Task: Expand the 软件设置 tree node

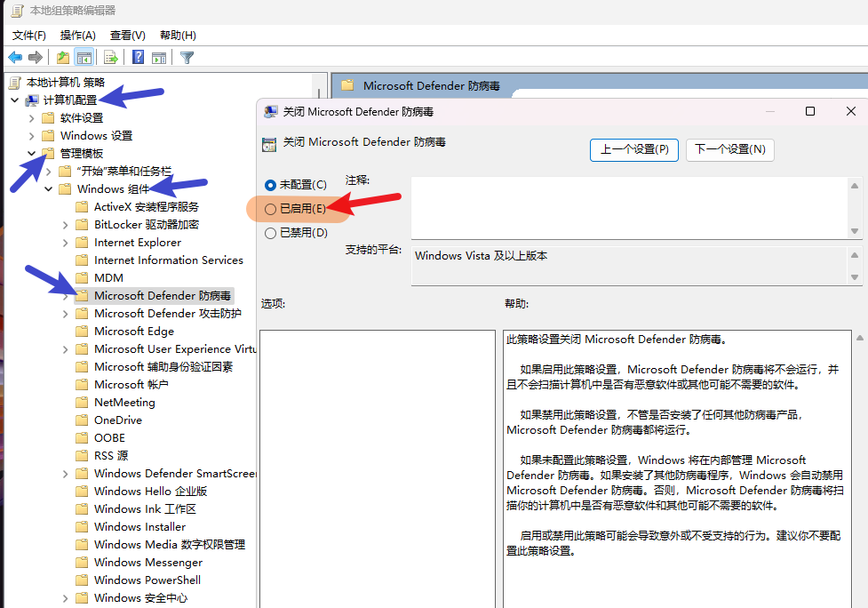Action: coord(32,118)
